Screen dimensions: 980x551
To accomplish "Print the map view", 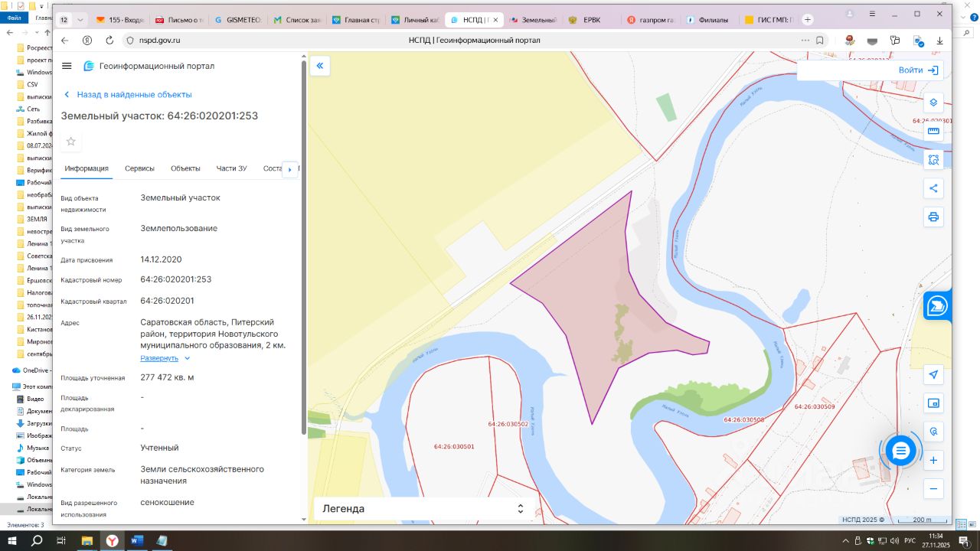I will click(x=933, y=217).
